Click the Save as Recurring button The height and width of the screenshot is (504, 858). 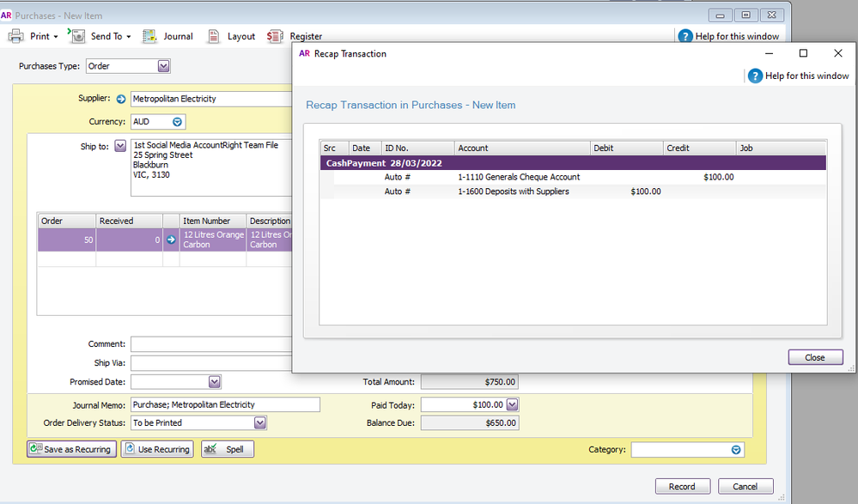click(x=70, y=449)
